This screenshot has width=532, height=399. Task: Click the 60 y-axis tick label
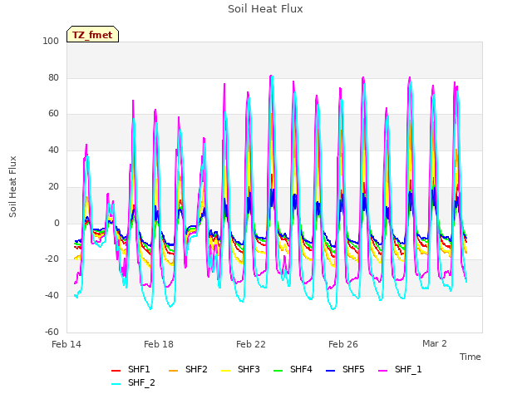53,114
